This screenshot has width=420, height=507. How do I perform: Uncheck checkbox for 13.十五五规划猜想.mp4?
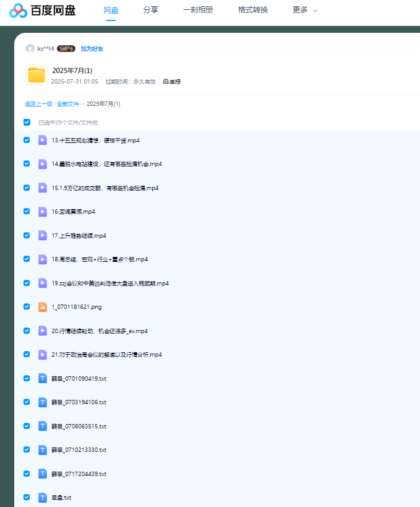(x=27, y=140)
